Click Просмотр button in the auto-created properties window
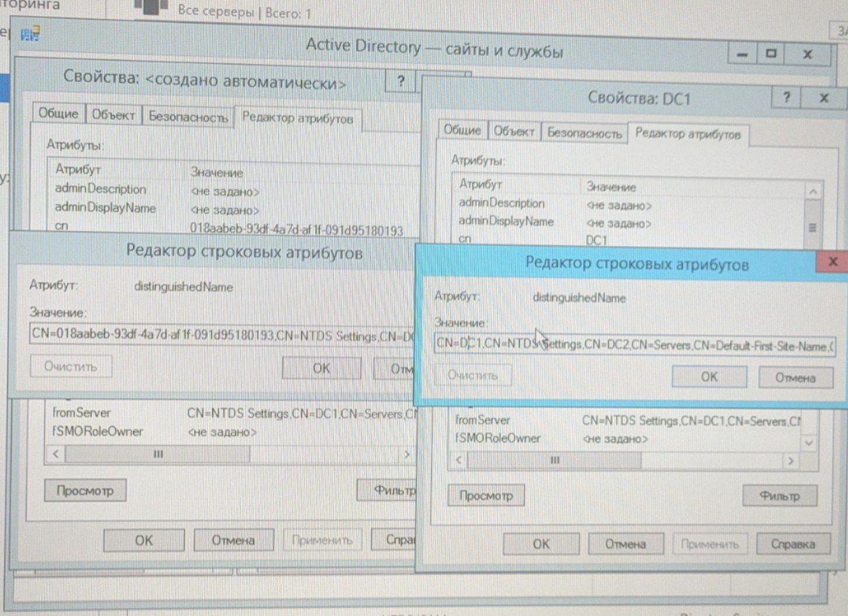The image size is (848, 616). (x=85, y=491)
